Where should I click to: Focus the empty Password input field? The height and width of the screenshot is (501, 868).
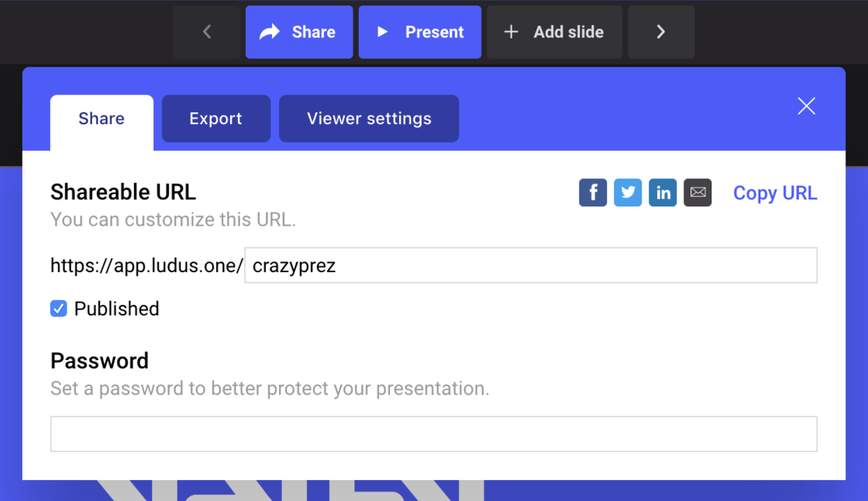click(433, 434)
